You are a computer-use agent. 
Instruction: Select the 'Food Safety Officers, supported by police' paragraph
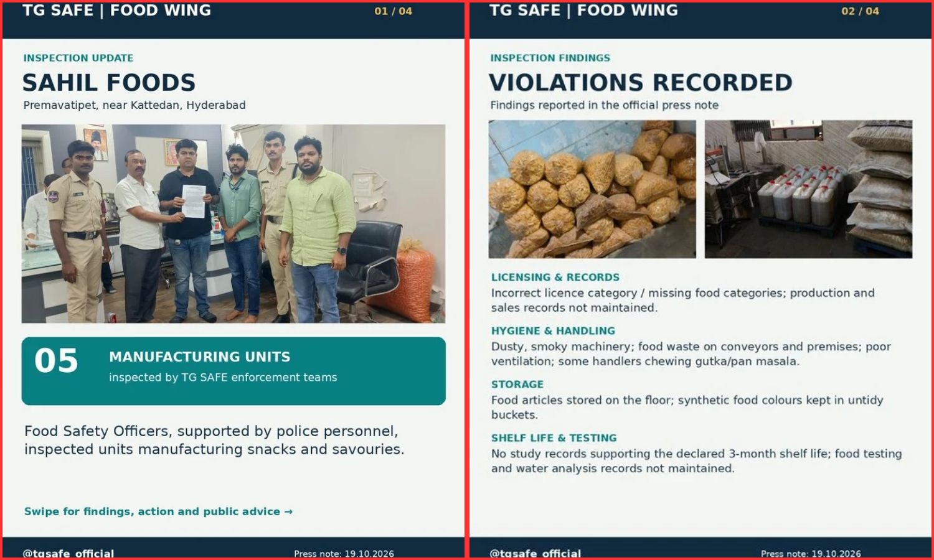pyautogui.click(x=214, y=440)
